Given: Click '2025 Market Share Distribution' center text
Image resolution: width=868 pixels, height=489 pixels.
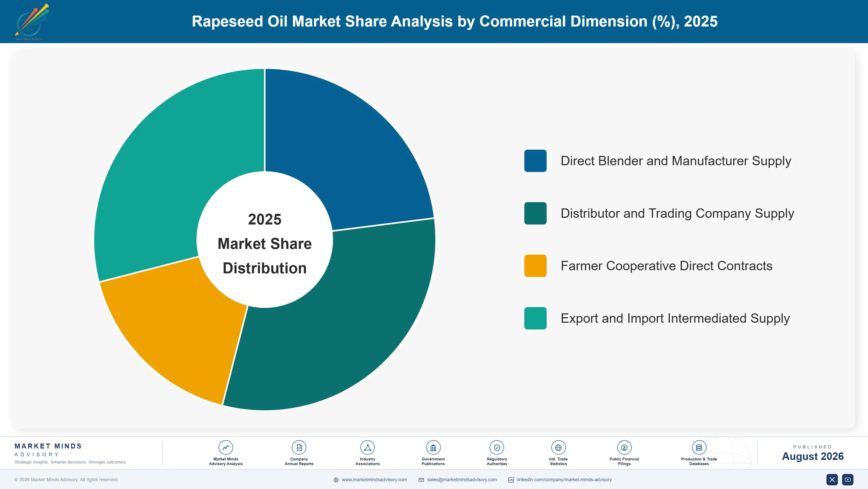Looking at the screenshot, I should [265, 244].
